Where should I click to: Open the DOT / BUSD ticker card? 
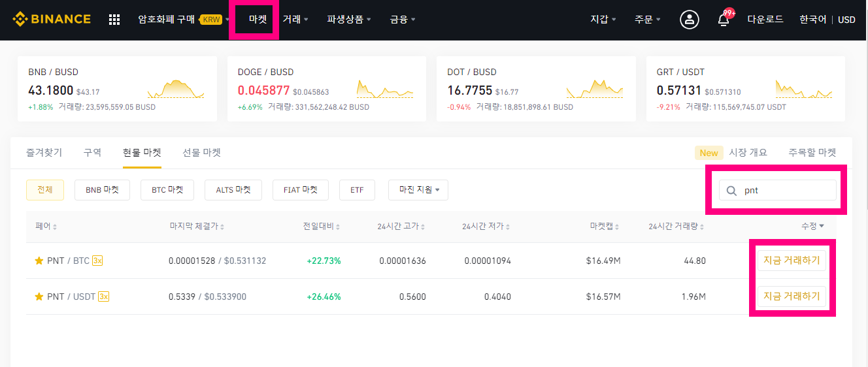pyautogui.click(x=536, y=89)
